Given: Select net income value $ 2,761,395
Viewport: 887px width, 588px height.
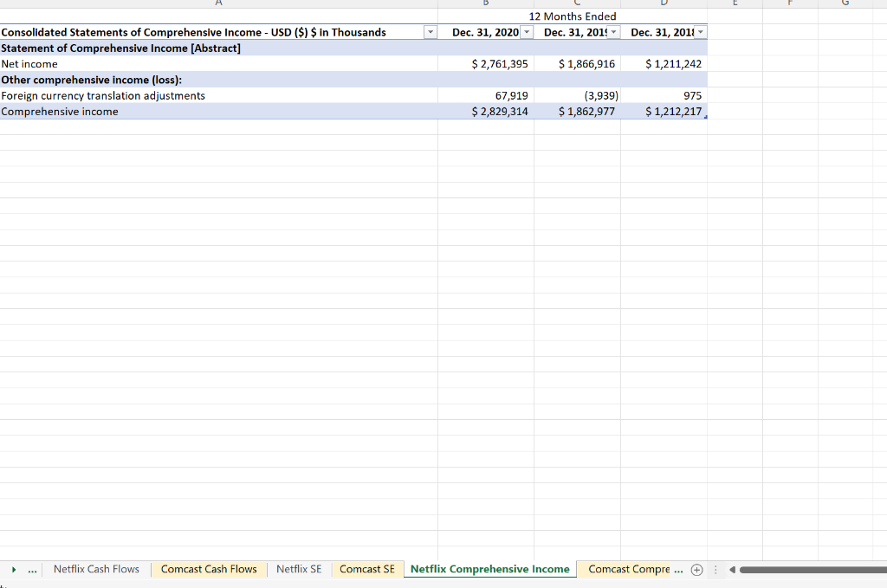Looking at the screenshot, I should point(486,64).
